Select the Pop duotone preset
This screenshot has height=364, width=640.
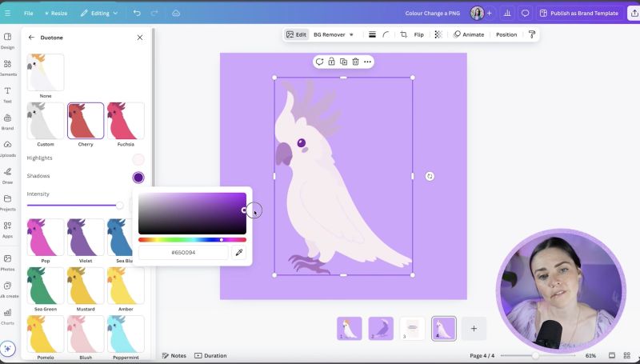click(46, 238)
